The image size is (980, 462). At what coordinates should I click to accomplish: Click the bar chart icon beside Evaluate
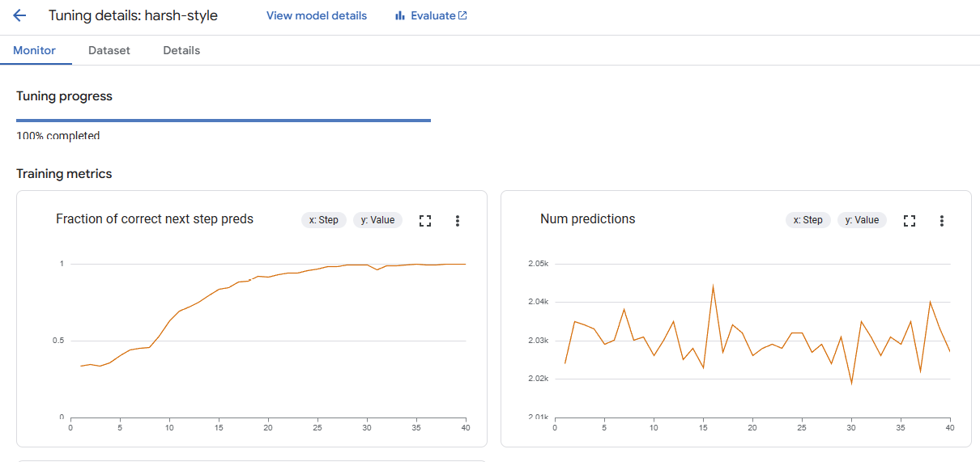tap(400, 16)
